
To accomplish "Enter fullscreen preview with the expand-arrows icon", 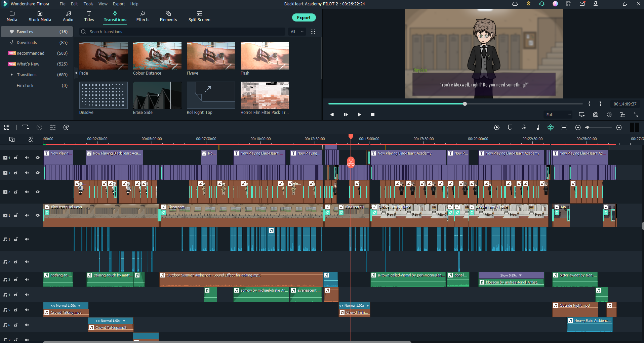I will click(636, 115).
